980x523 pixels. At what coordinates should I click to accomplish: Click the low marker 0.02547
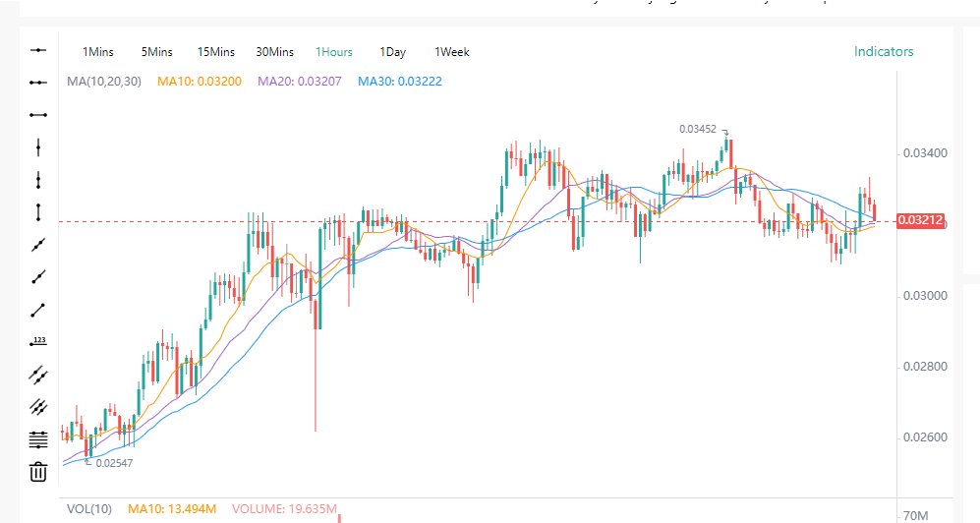pos(114,463)
